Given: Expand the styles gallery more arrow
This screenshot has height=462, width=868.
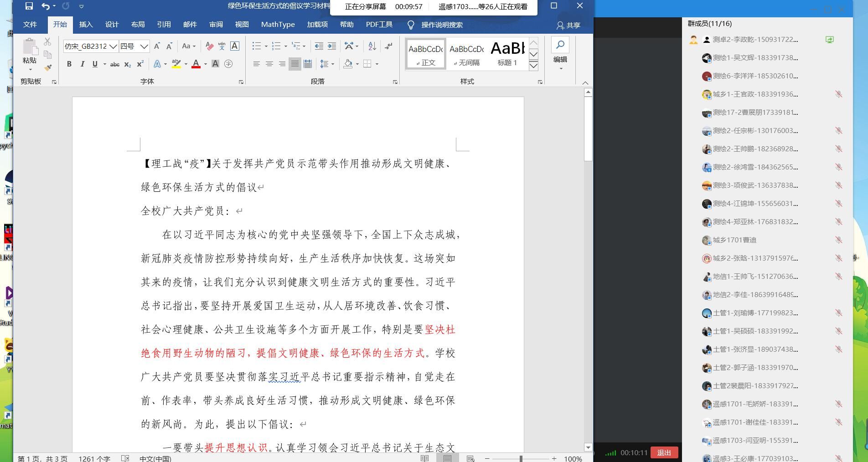Looking at the screenshot, I should coord(533,66).
